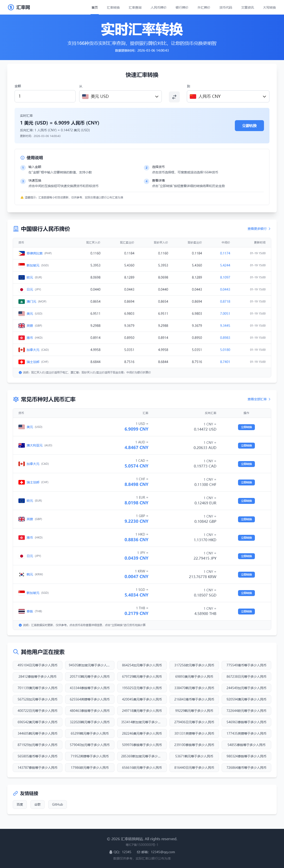The image size is (284, 868).
Task: Click 立即转换 button in the 日元 JPY row
Action: pos(246,556)
